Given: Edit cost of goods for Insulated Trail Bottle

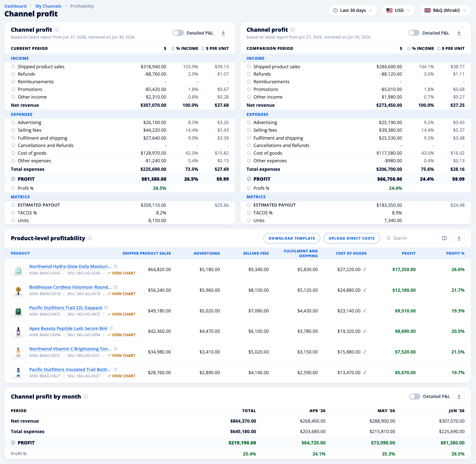Looking at the screenshot, I should point(365,373).
